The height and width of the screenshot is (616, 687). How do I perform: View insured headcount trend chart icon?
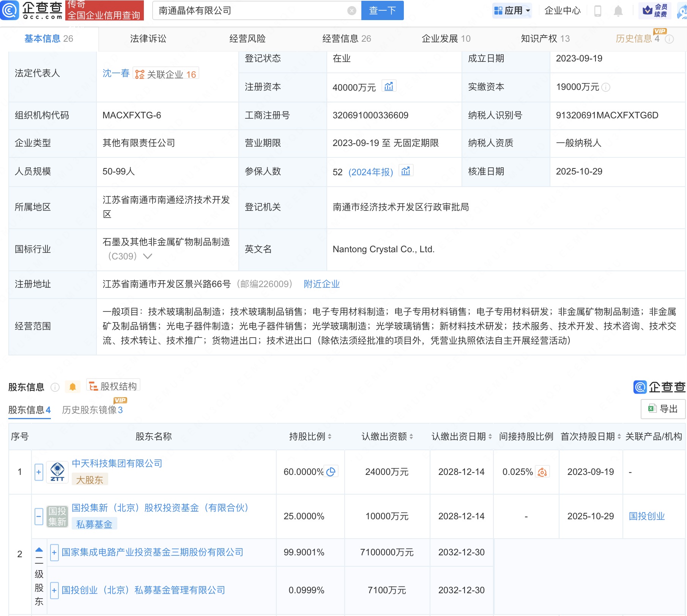[405, 171]
